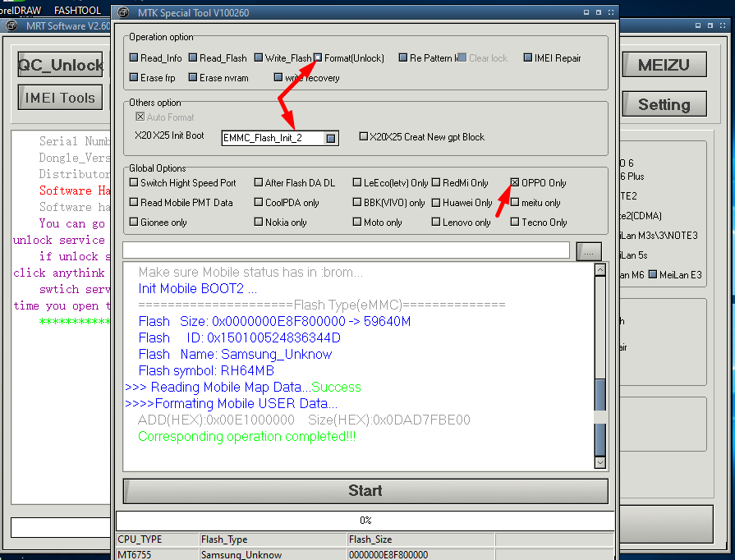Select the CorelDRAW item at top
Viewport: 735px width, 560px height.
click(21, 10)
